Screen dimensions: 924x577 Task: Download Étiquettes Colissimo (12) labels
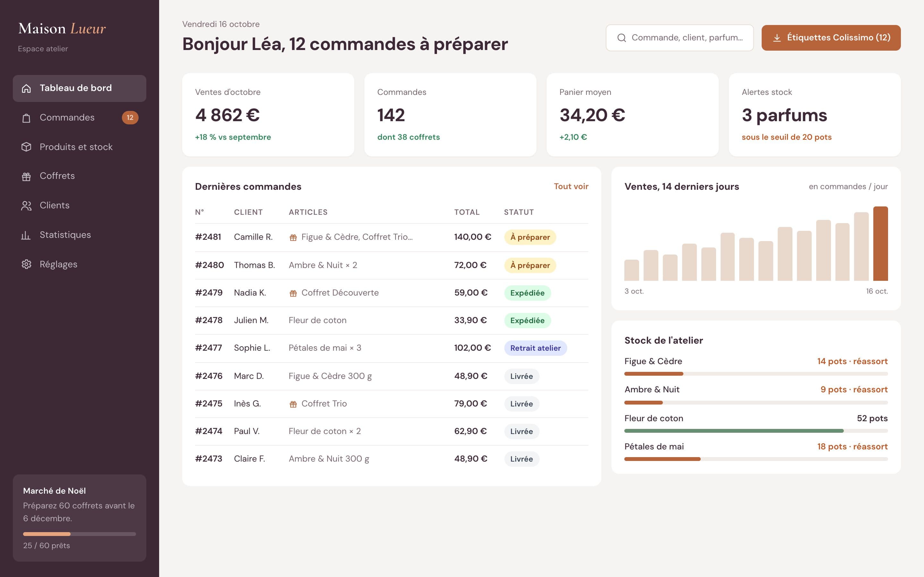(x=831, y=38)
